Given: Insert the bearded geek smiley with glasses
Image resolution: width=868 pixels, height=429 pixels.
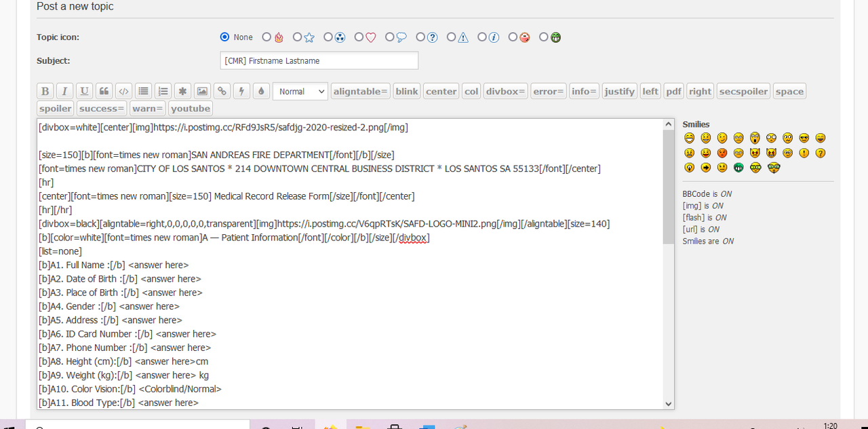Looking at the screenshot, I should click(774, 168).
